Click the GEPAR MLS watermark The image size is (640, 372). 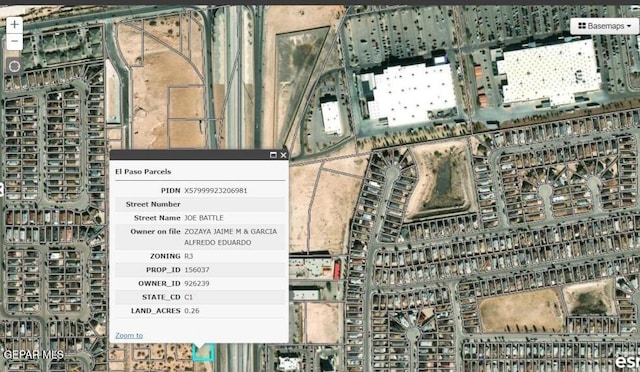pos(34,354)
